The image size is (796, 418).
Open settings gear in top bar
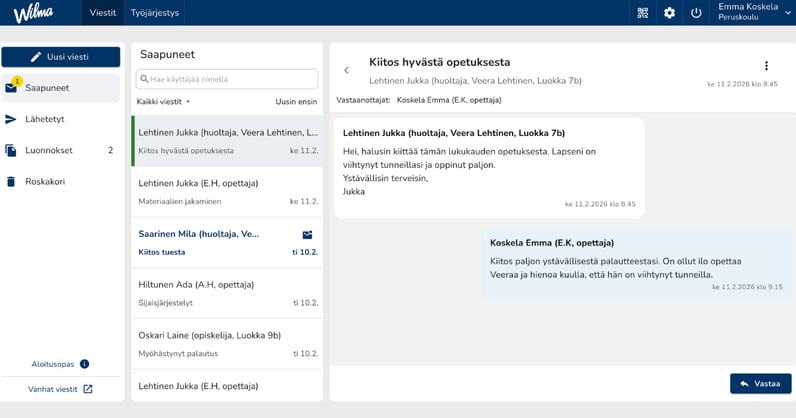(669, 13)
